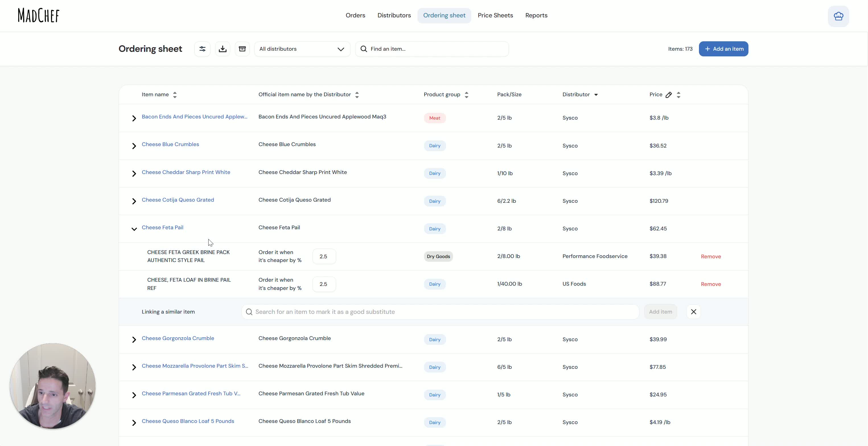This screenshot has width=868, height=446.
Task: Collapse the Cheese Feta Pail row
Action: [134, 229]
